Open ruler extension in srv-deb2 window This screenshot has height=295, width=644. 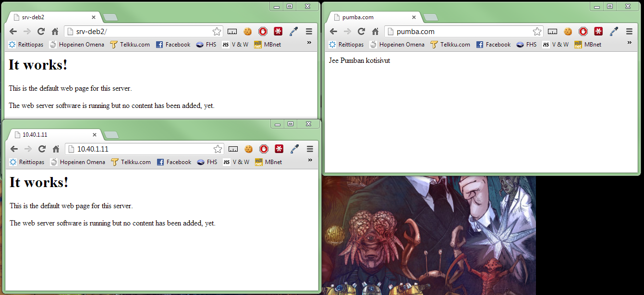click(x=232, y=32)
